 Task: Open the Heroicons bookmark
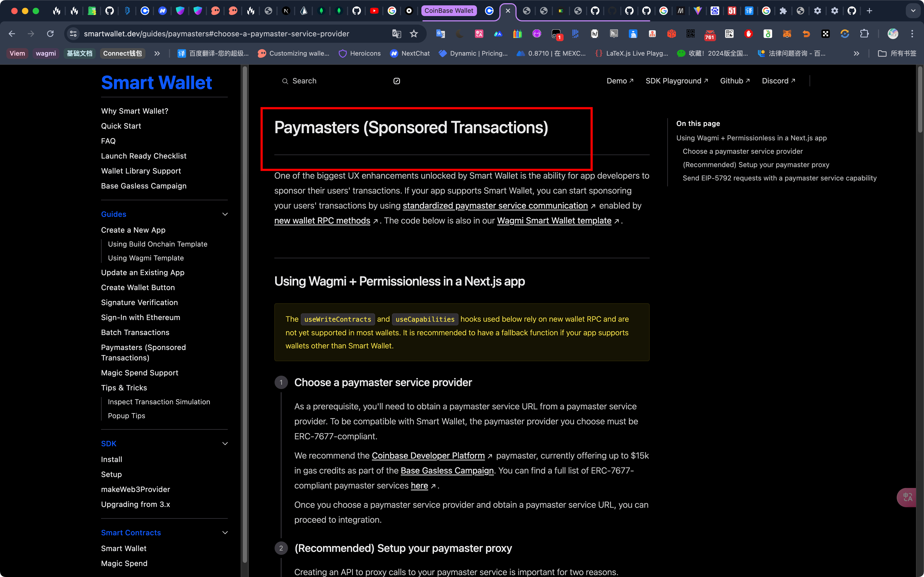pos(359,53)
